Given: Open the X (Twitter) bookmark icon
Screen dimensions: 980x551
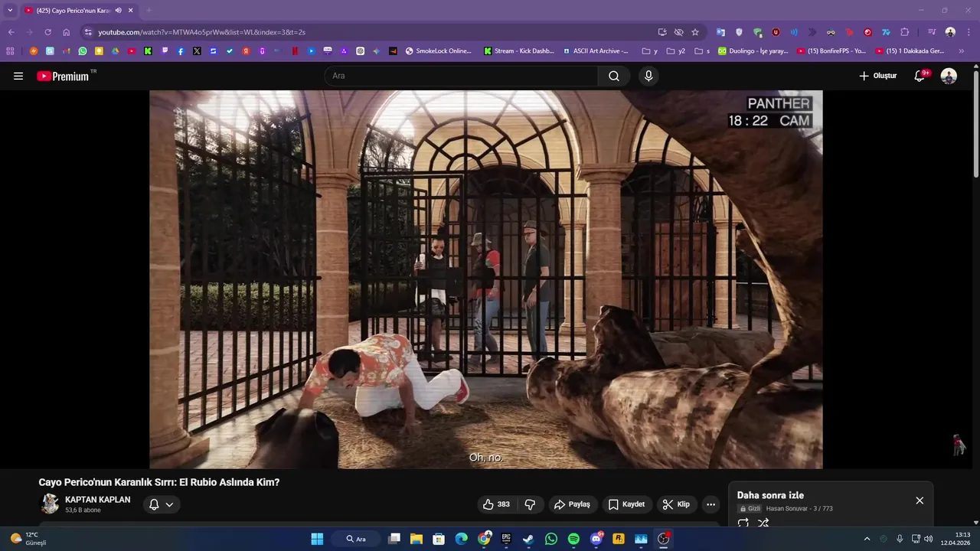Looking at the screenshot, I should [x=197, y=51].
